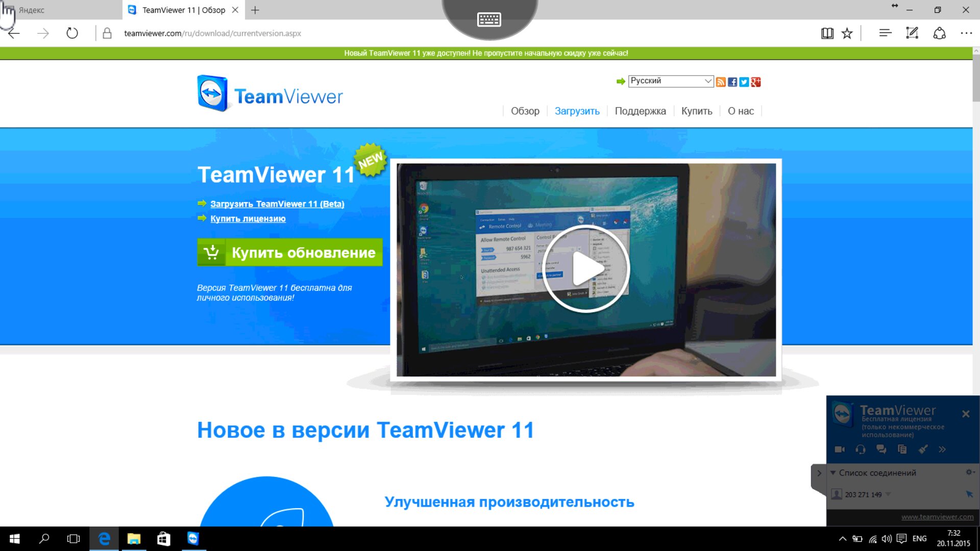This screenshot has height=551, width=980.
Task: Click the web note pen icon
Action: (912, 34)
